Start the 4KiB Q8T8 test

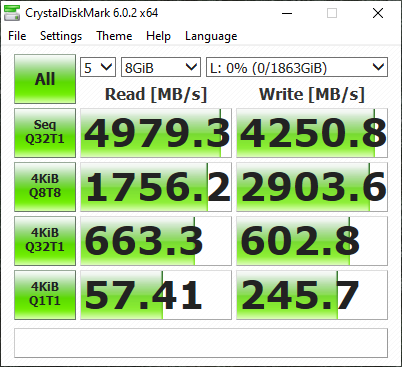pos(45,187)
